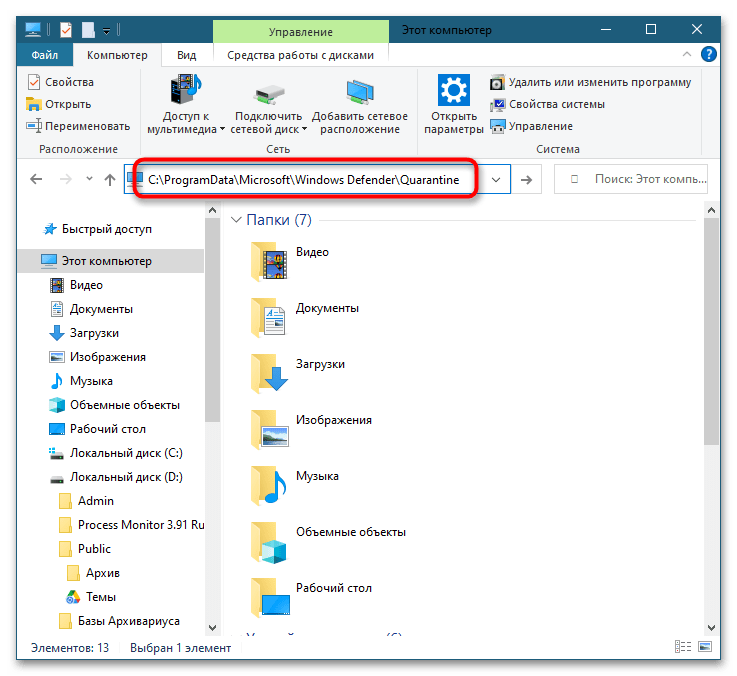Open Локальный диск (D:) in tree
The image size is (737, 676).
(x=116, y=477)
